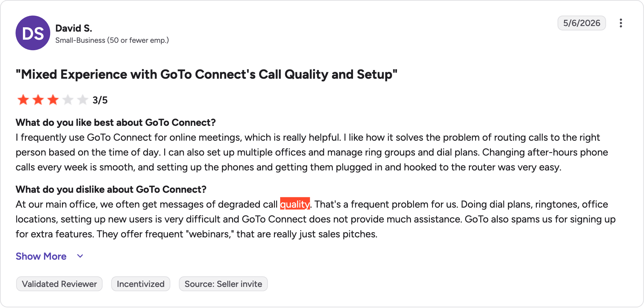Select the Incentivized tag
Image resolution: width=644 pixels, height=308 pixels.
[141, 284]
